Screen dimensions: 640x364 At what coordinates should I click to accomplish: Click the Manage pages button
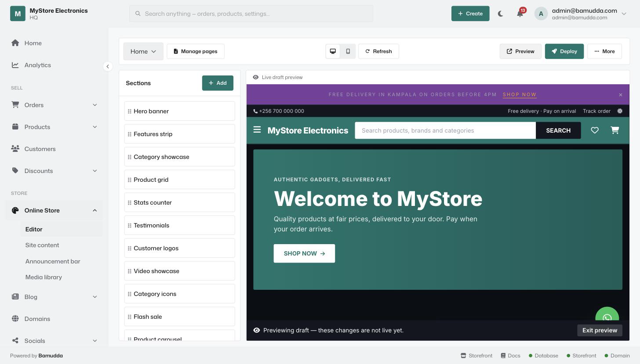(196, 51)
